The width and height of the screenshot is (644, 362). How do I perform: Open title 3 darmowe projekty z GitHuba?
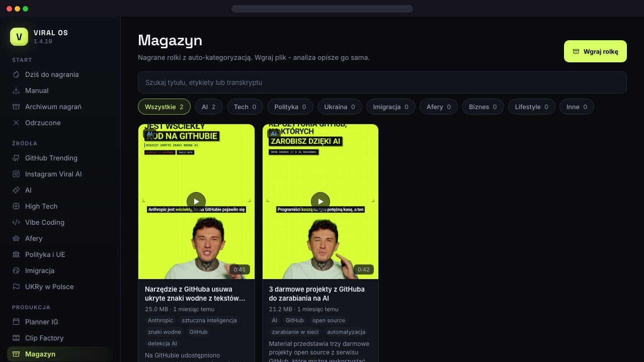[x=317, y=294]
